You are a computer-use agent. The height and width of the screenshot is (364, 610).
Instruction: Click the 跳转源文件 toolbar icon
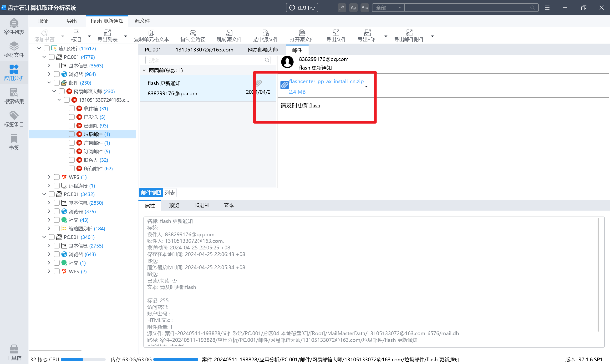pos(229,36)
